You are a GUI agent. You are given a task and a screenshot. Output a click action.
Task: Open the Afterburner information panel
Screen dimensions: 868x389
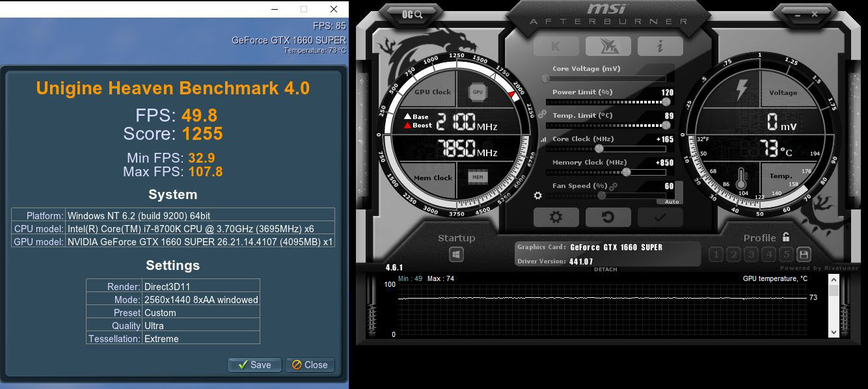pyautogui.click(x=660, y=46)
